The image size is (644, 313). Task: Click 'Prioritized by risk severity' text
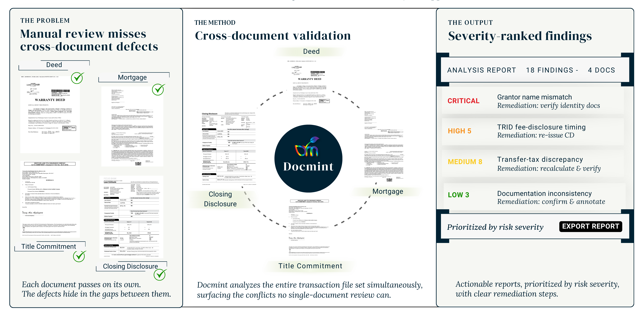coord(495,227)
